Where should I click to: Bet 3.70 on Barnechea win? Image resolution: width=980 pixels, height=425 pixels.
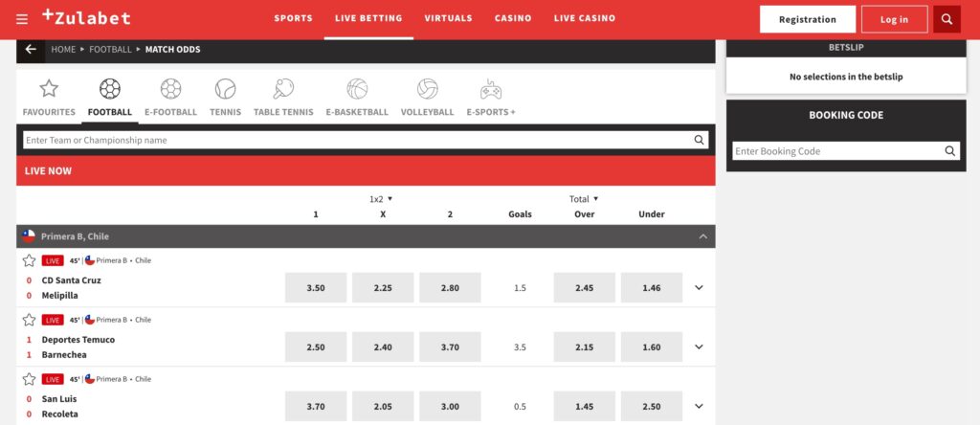click(450, 347)
